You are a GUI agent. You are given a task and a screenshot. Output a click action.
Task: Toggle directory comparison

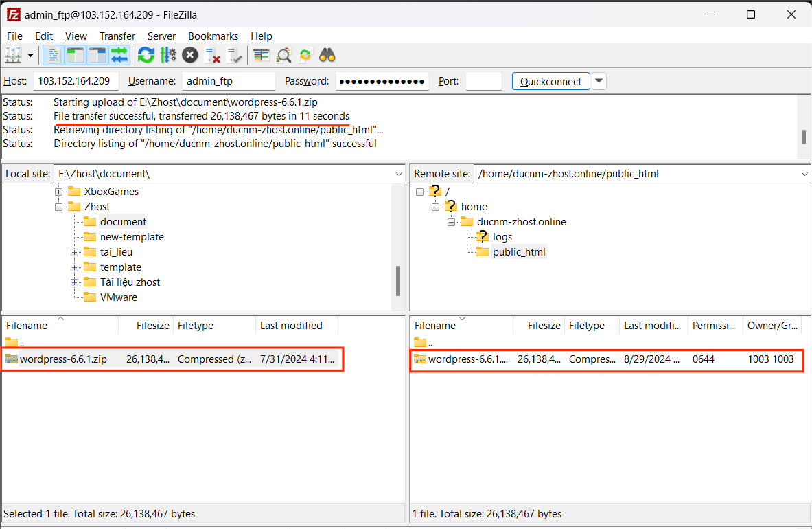283,55
